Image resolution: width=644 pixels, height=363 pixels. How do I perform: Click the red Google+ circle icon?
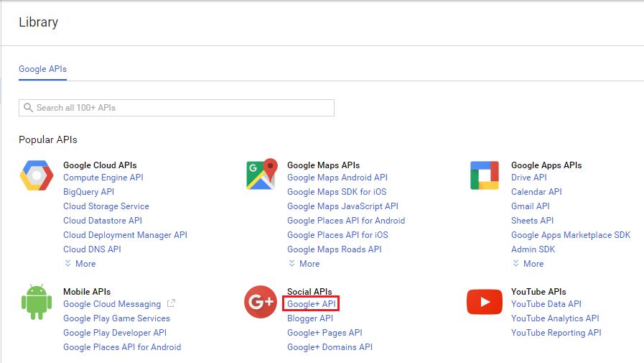point(261,302)
